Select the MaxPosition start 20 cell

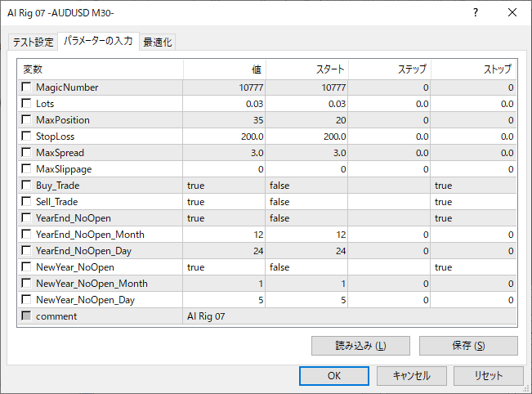306,120
